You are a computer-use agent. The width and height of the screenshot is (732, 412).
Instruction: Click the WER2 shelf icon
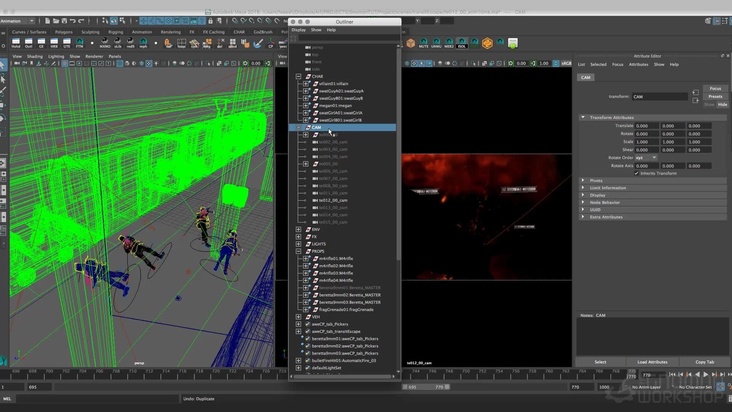[449, 43]
